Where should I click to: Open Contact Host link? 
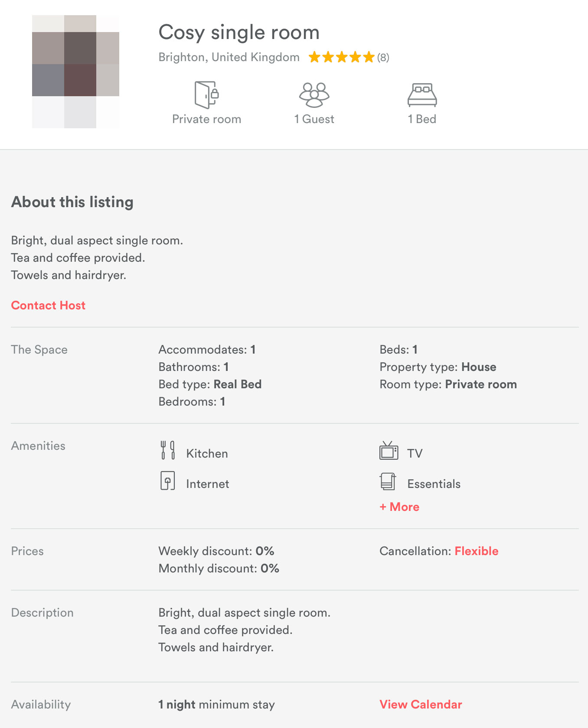pyautogui.click(x=48, y=305)
